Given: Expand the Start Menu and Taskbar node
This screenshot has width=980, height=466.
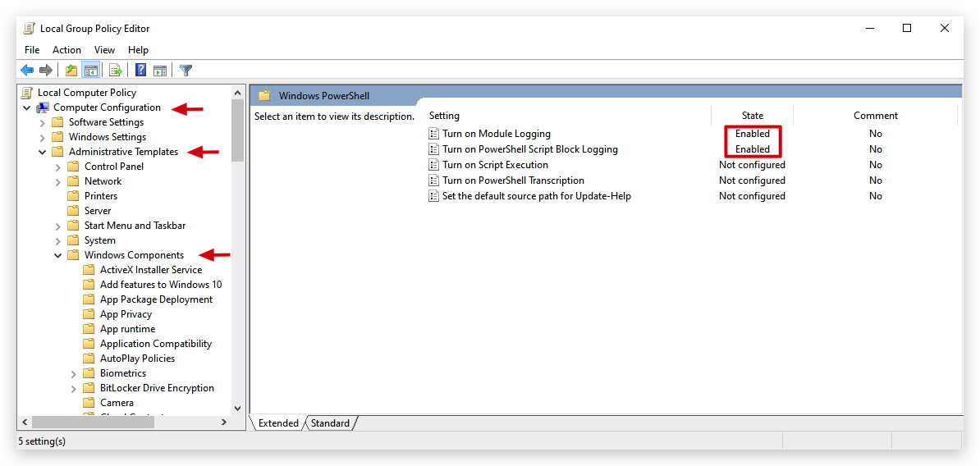Looking at the screenshot, I should click(x=57, y=226).
